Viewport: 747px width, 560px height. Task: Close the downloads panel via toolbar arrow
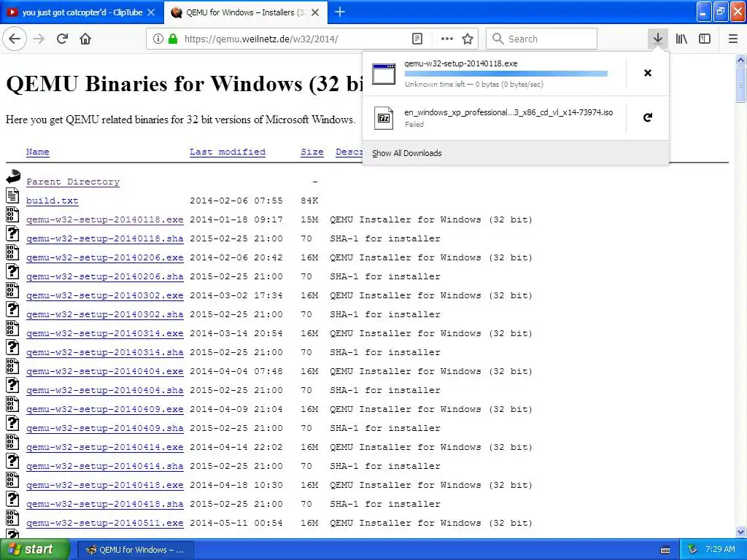[657, 39]
